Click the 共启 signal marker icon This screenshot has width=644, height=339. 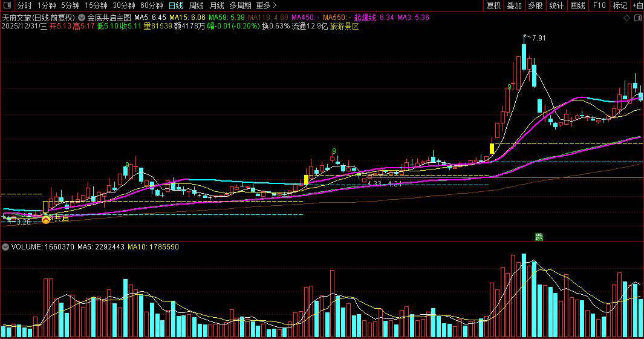(x=46, y=219)
